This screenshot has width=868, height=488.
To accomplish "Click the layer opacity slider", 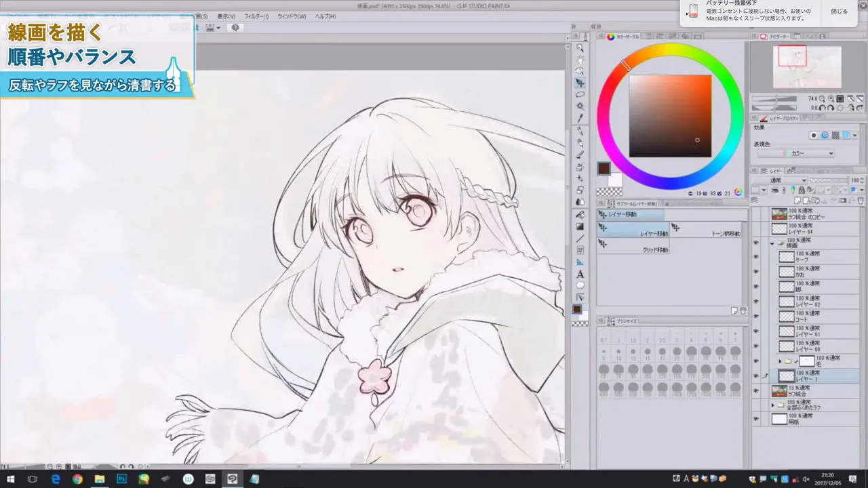I will click(829, 180).
